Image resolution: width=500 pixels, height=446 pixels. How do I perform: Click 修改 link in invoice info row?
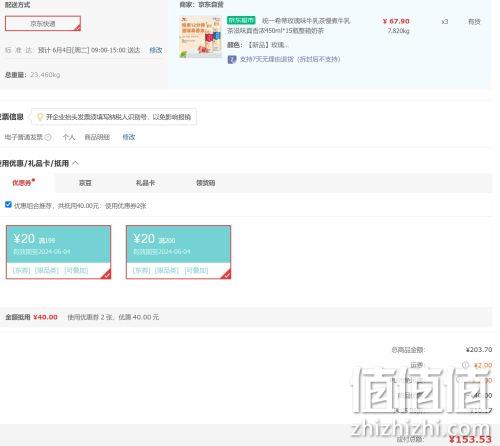coord(129,137)
